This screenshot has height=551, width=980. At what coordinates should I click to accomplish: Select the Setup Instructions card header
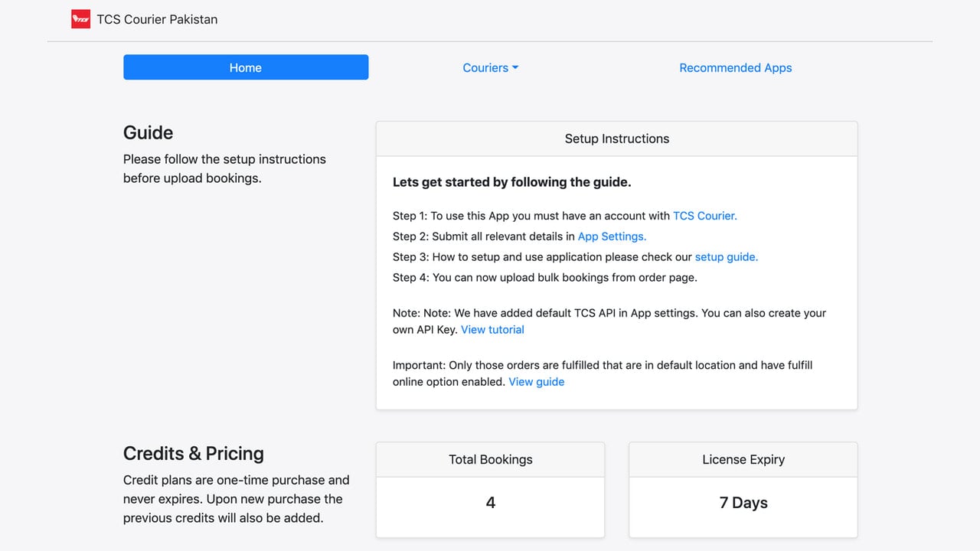coord(617,139)
